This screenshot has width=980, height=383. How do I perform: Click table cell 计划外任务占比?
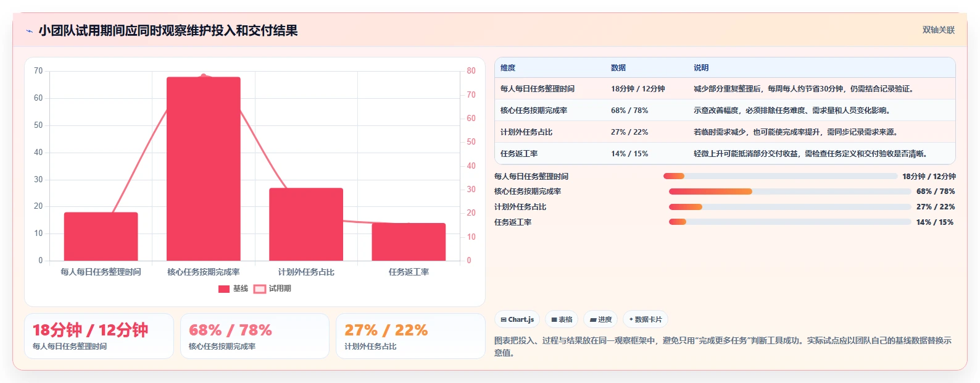pyautogui.click(x=526, y=132)
